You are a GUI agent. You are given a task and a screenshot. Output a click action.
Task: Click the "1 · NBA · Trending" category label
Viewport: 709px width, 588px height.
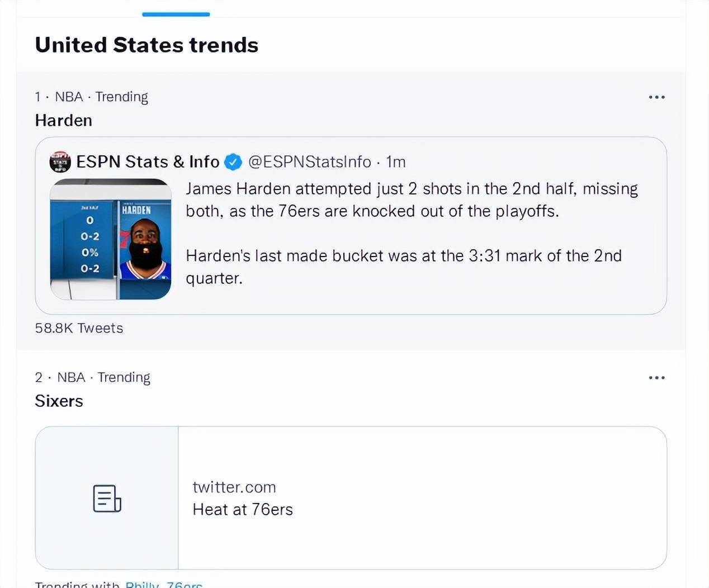click(91, 97)
